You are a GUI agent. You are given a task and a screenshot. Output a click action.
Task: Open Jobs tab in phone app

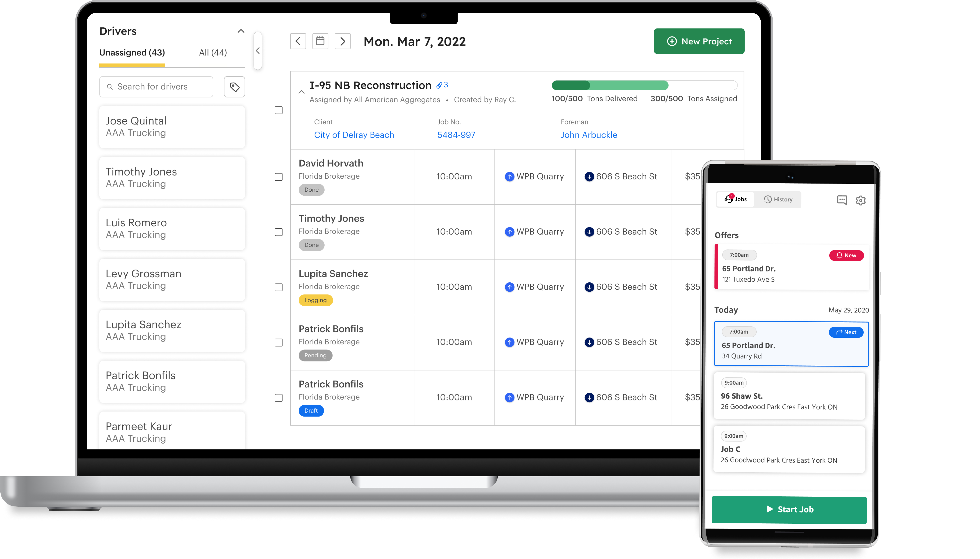tap(736, 199)
